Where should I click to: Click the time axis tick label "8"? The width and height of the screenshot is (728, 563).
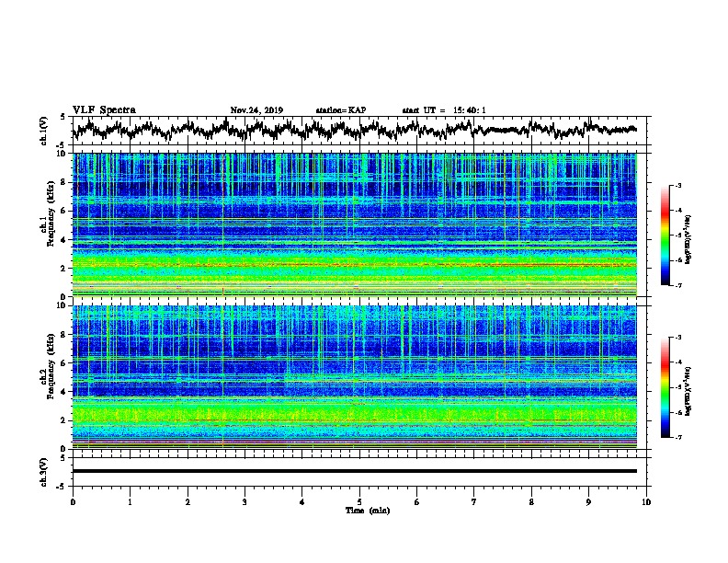pos(531,502)
